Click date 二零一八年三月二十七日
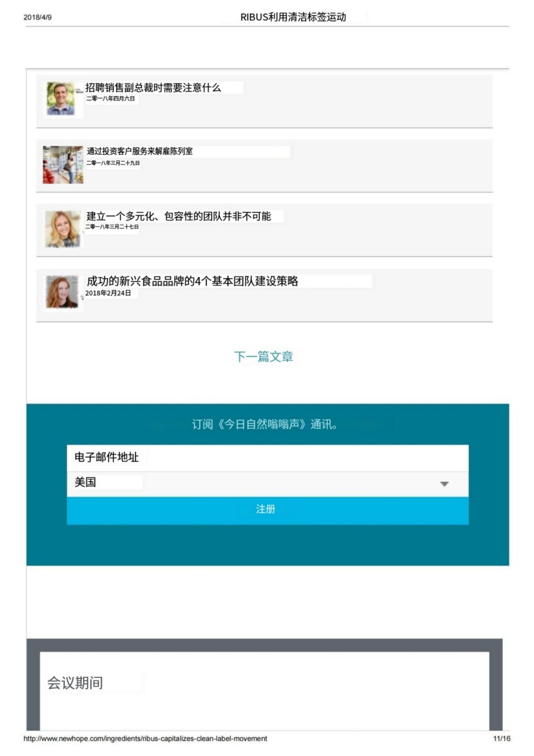Screen dimensions: 534x756 point(112,227)
